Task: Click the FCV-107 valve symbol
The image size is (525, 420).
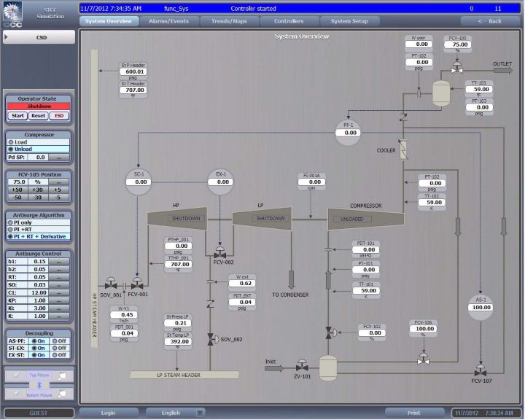Action: tap(481, 370)
